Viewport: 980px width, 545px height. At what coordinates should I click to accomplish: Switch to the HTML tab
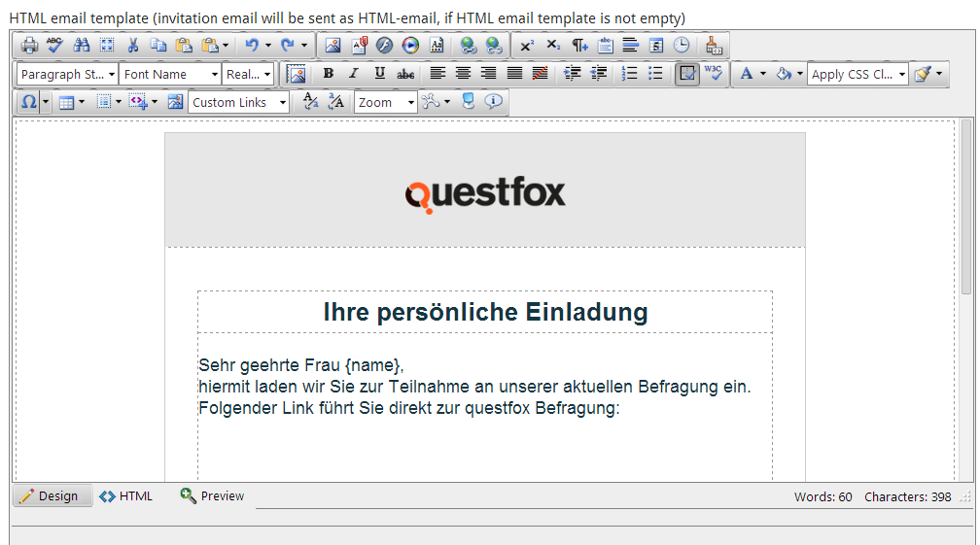coord(126,496)
